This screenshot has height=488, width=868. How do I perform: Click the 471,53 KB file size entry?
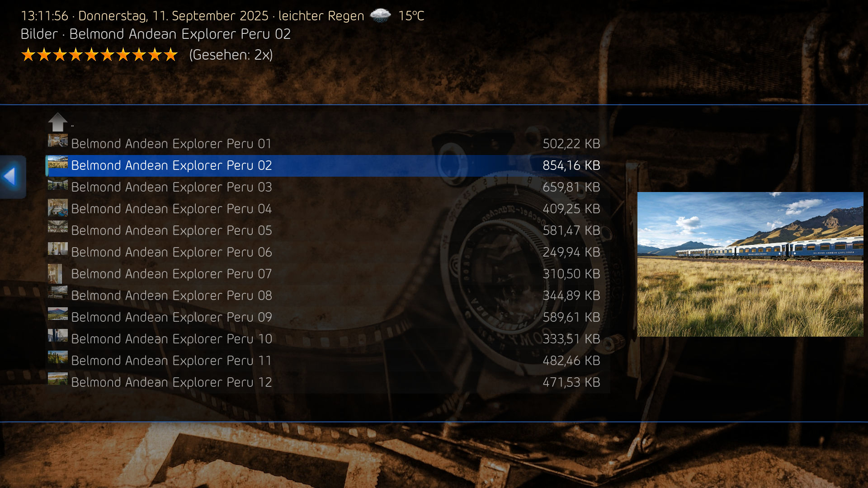pos(571,382)
